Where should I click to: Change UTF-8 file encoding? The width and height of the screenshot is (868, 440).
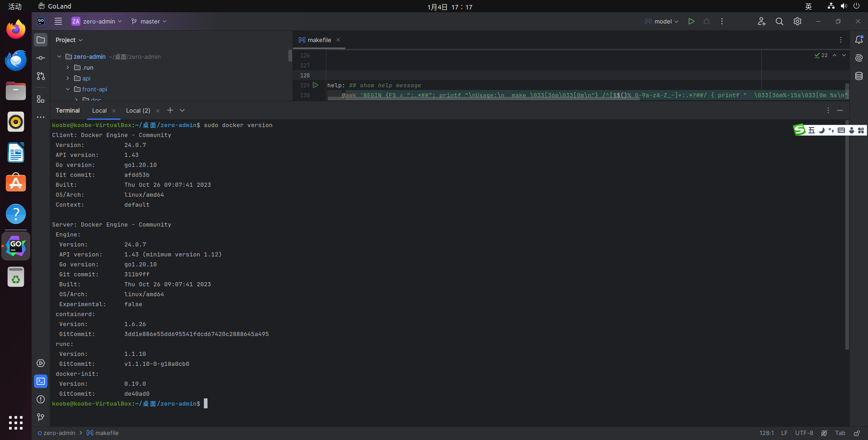804,433
